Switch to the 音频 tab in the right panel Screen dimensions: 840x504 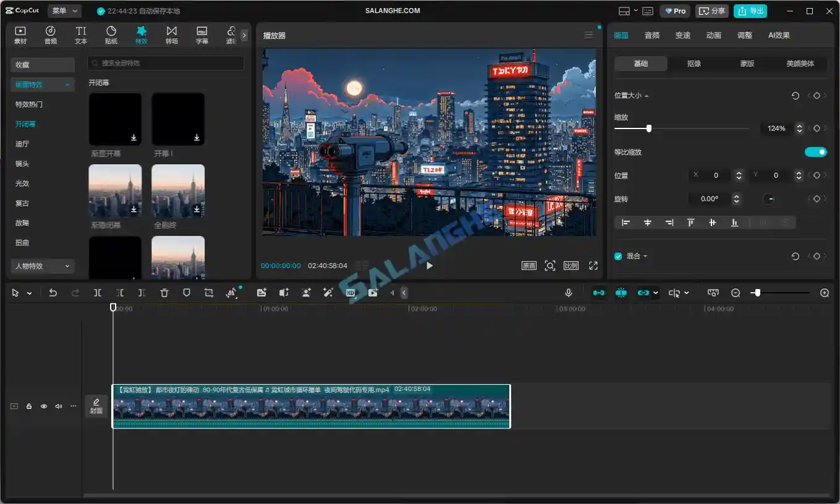[651, 35]
